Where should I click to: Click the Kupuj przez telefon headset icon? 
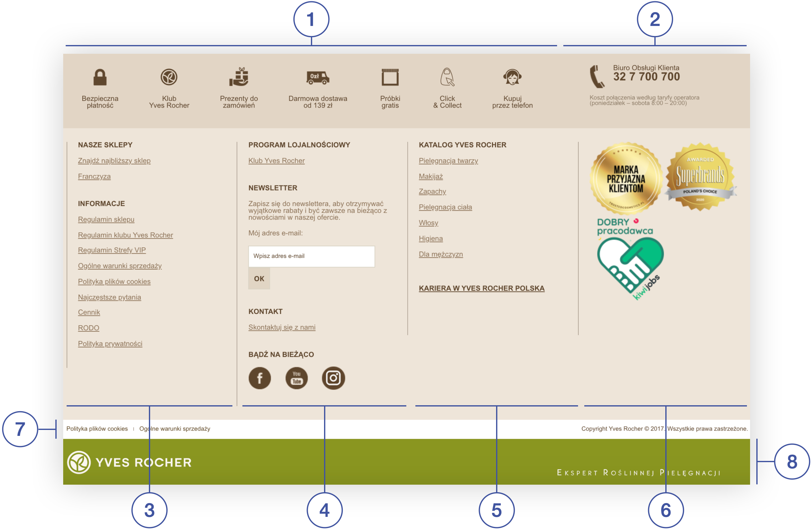(512, 77)
